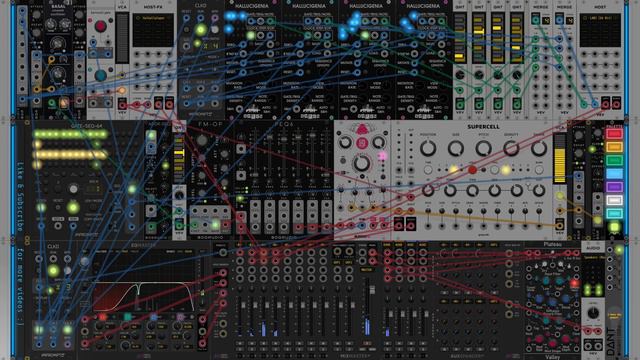640x360 pixels.
Task: Click the Plateau module title
Action: click(552, 244)
